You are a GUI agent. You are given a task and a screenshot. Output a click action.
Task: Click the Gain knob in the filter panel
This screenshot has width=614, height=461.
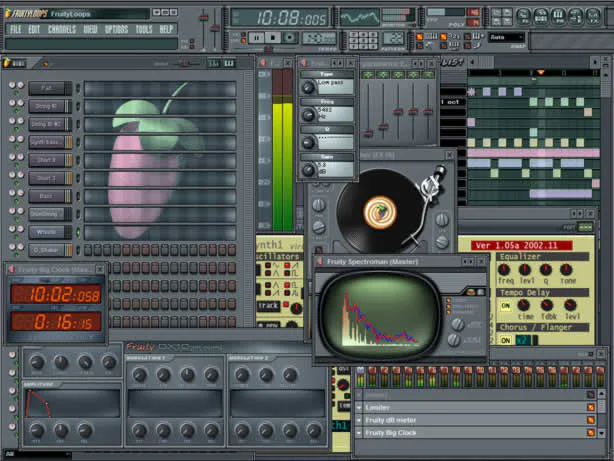308,170
